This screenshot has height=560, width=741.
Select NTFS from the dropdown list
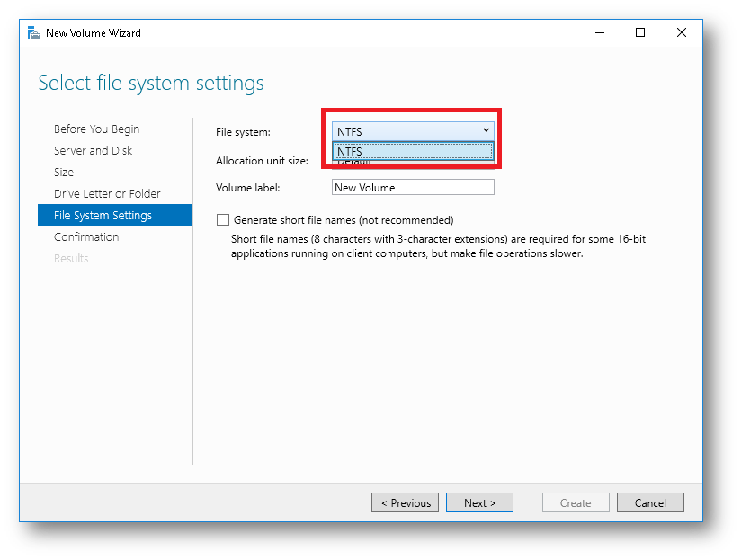412,151
